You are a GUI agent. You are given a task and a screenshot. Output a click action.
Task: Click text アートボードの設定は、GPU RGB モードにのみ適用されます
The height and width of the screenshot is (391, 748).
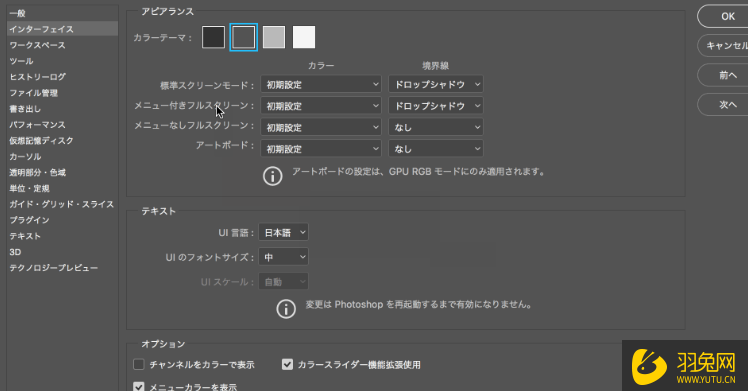418,172
